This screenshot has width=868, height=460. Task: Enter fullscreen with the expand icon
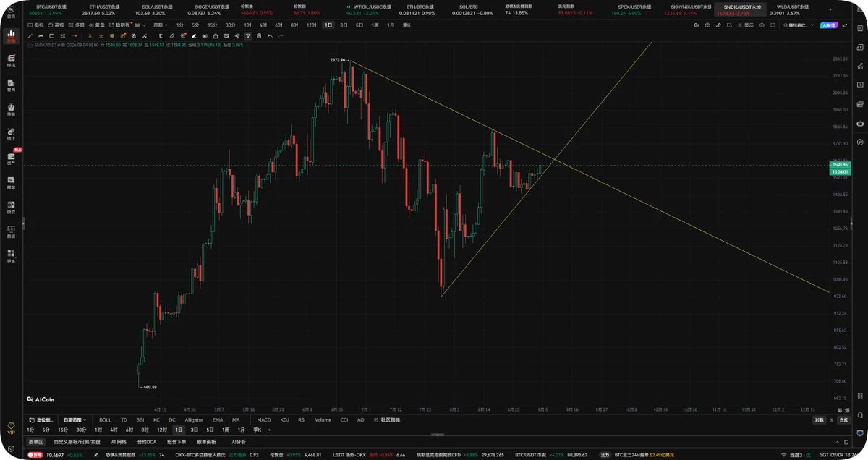tap(773, 25)
